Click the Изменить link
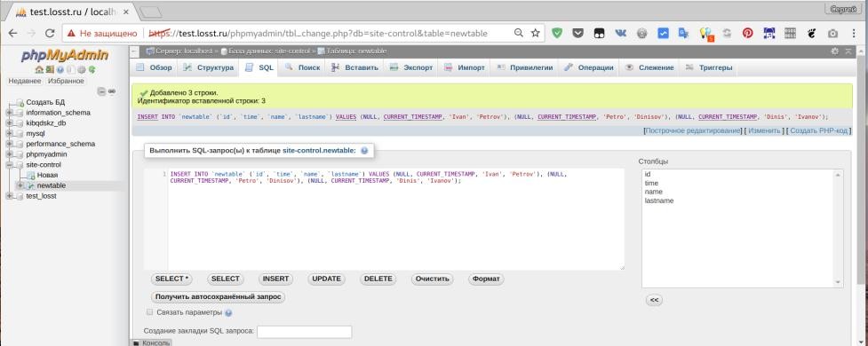 pos(764,131)
